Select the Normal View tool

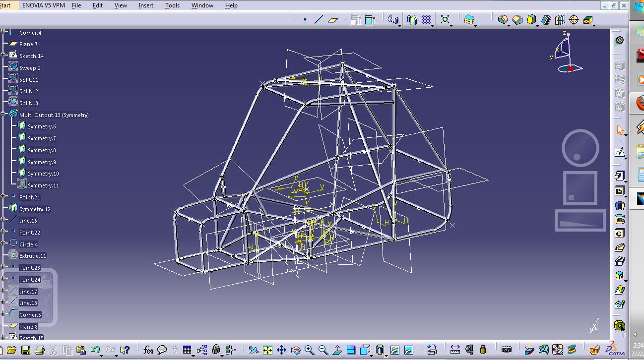click(337, 350)
